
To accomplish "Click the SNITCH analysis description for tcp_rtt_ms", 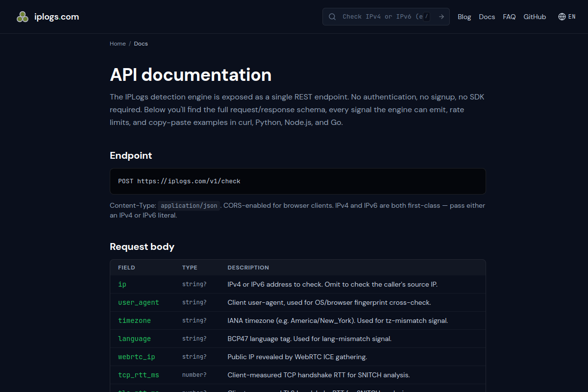I will tap(319, 375).
